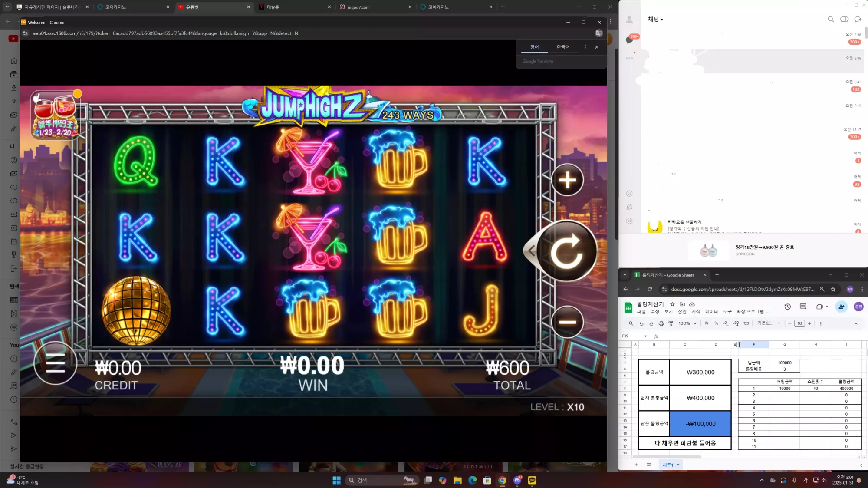Increase the bet with the plus button in the slot game

[x=567, y=180]
